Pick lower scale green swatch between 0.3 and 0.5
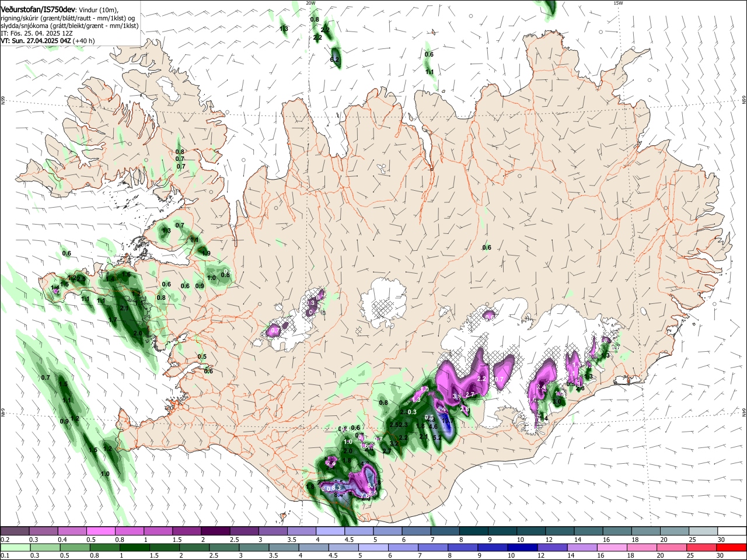747x560 pixels. tap(44, 547)
